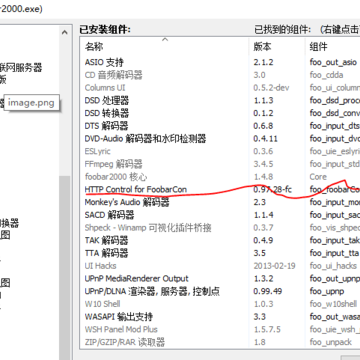Screen dimensions: 360x360
Task: Select the WSH Panel Mod Plus row
Action: (220, 329)
